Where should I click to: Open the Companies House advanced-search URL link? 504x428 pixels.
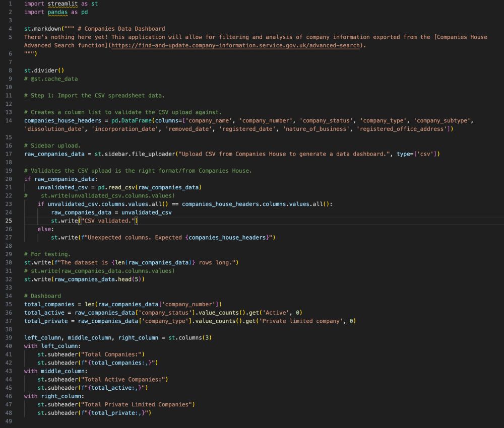tap(235, 45)
